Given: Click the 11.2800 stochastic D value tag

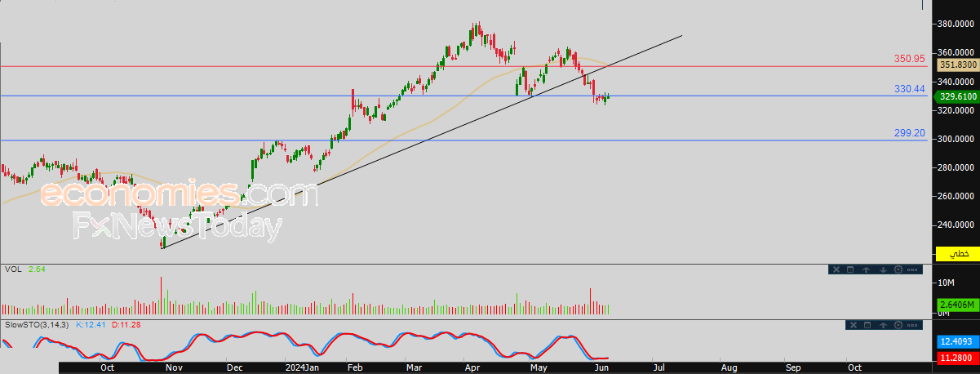Looking at the screenshot, I should pos(958,356).
